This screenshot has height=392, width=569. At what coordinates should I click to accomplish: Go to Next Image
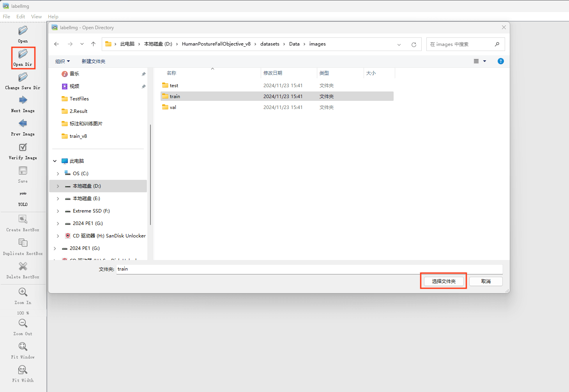point(23,101)
